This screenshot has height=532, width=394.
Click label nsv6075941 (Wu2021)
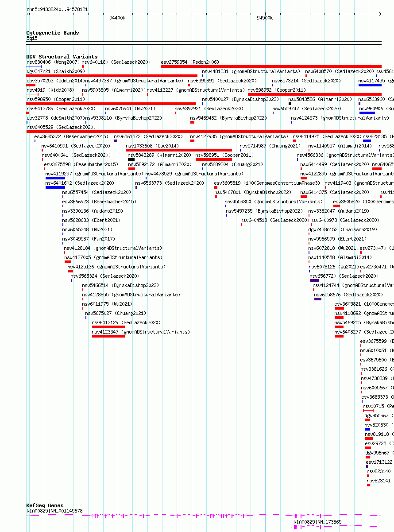click(x=130, y=109)
